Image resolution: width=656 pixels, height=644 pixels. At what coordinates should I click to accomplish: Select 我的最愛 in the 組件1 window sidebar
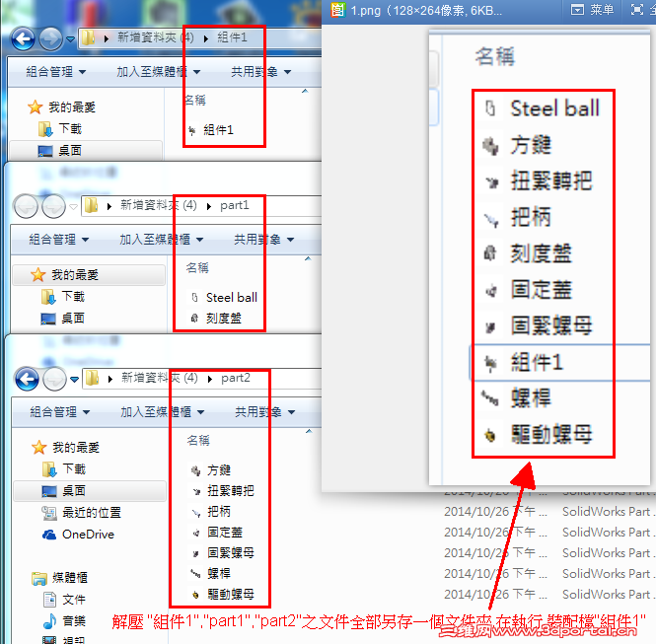coord(62,107)
